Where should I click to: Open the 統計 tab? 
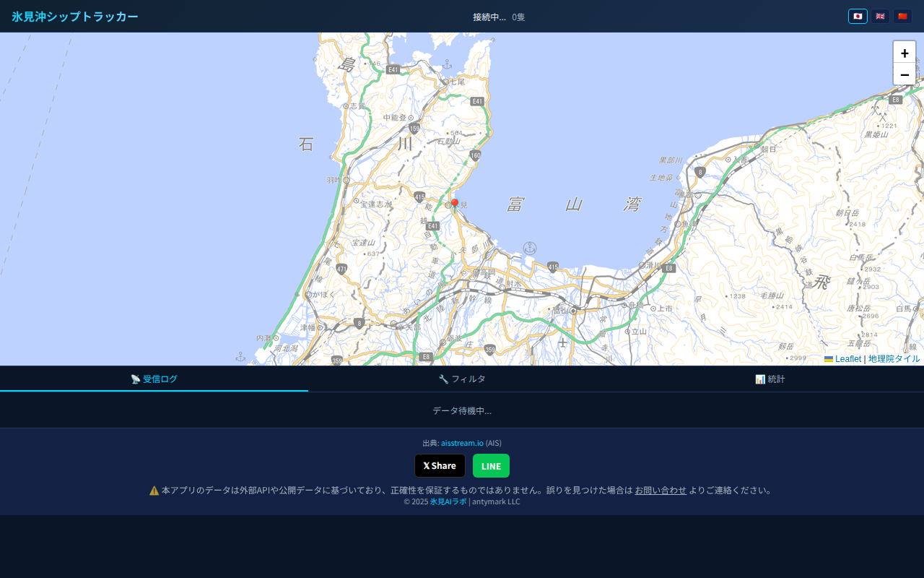click(770, 379)
